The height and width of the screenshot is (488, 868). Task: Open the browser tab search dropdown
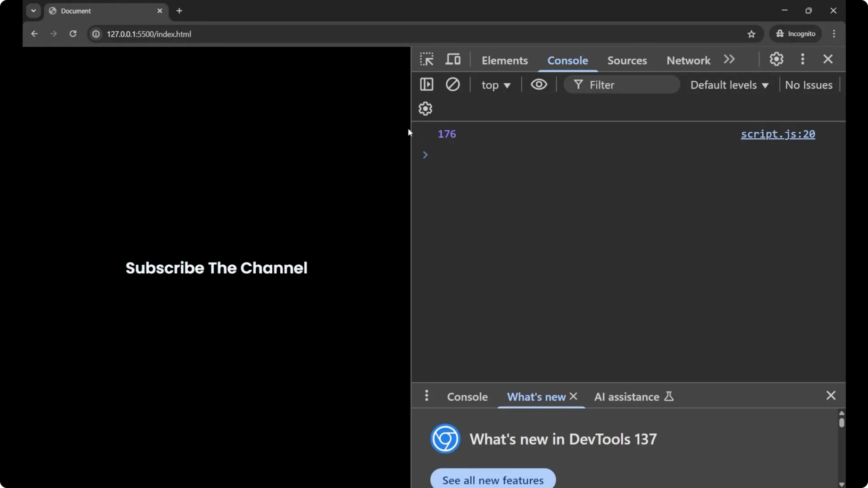point(33,10)
